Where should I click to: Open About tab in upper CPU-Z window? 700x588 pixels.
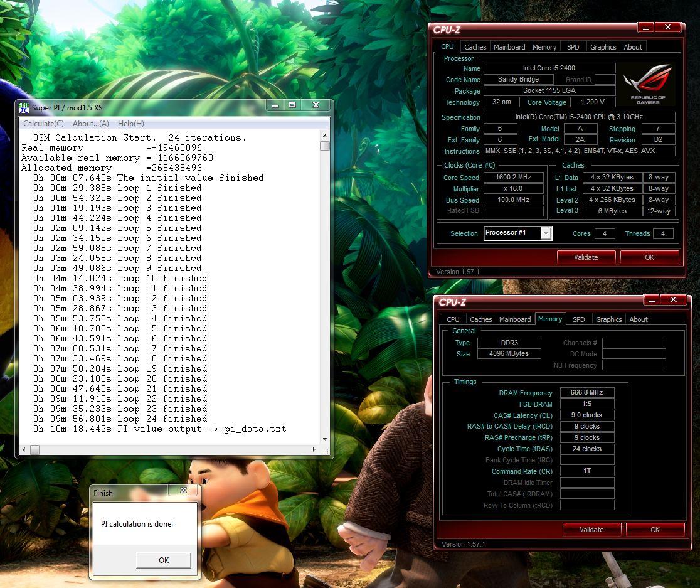633,47
